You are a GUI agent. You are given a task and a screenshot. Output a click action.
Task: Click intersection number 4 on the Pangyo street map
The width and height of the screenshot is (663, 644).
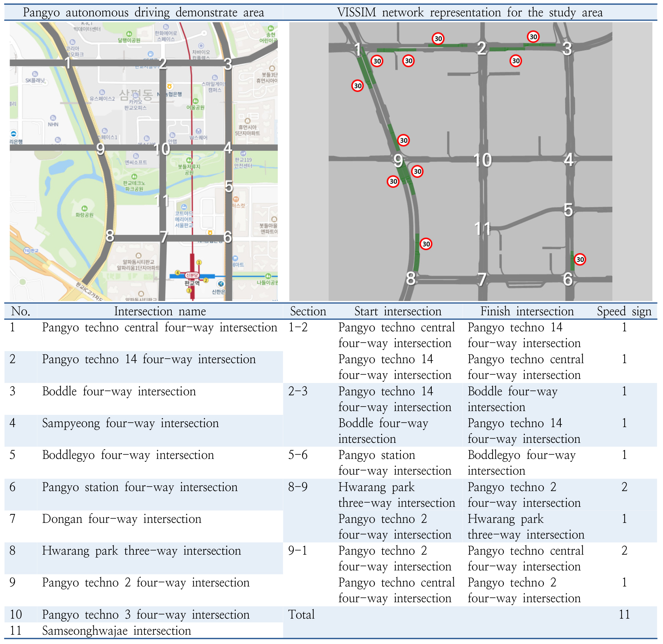pyautogui.click(x=228, y=148)
